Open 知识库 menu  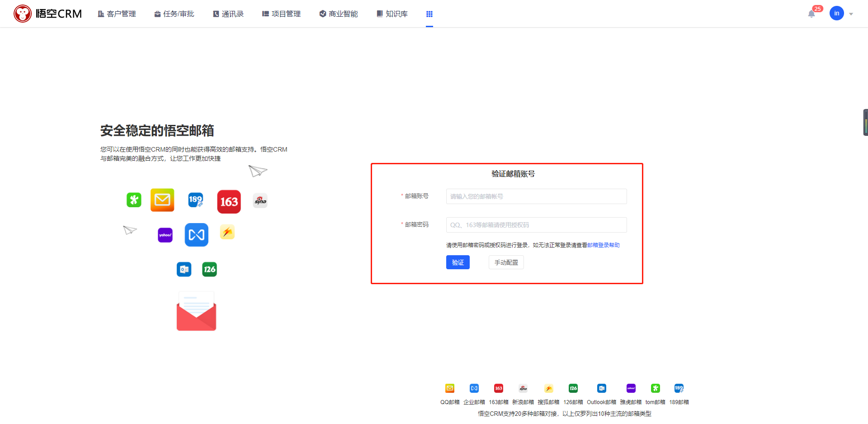(x=392, y=14)
